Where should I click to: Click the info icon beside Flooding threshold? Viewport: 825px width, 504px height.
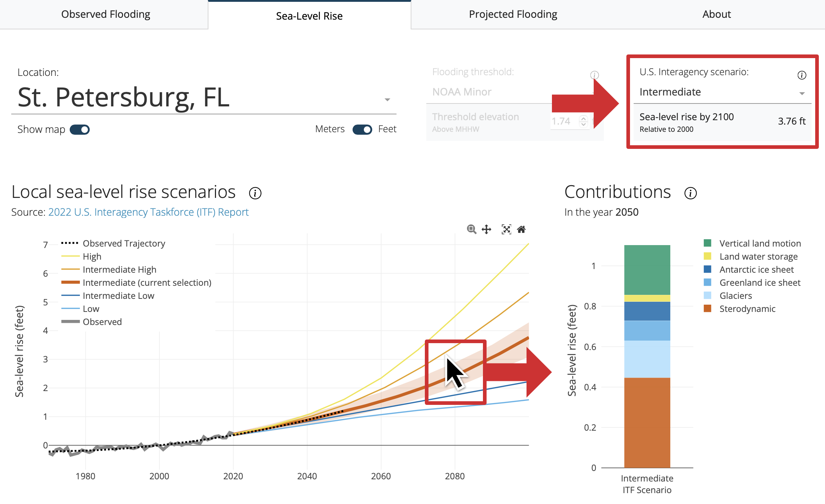tap(594, 76)
